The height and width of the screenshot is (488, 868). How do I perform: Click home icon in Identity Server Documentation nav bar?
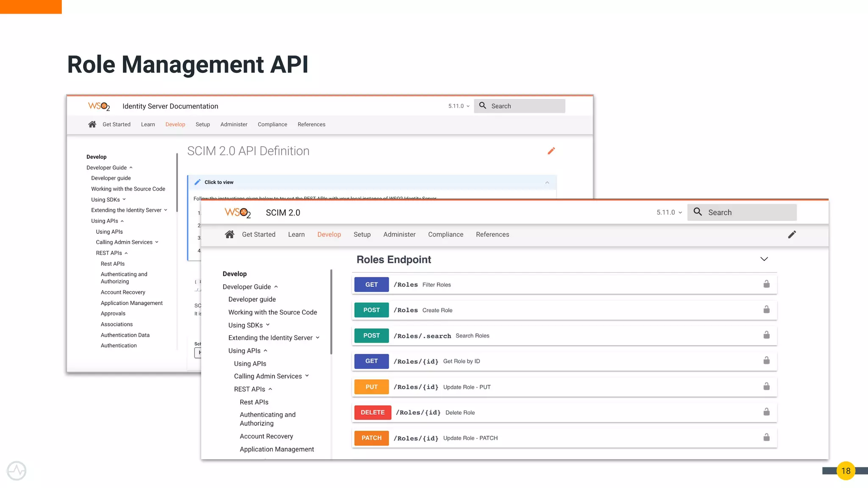(x=92, y=124)
